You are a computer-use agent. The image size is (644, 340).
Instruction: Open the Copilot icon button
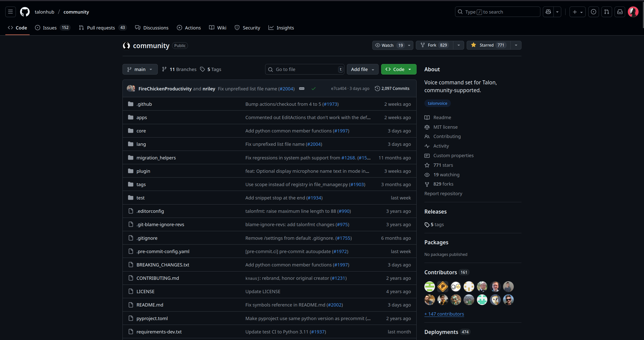pos(548,12)
